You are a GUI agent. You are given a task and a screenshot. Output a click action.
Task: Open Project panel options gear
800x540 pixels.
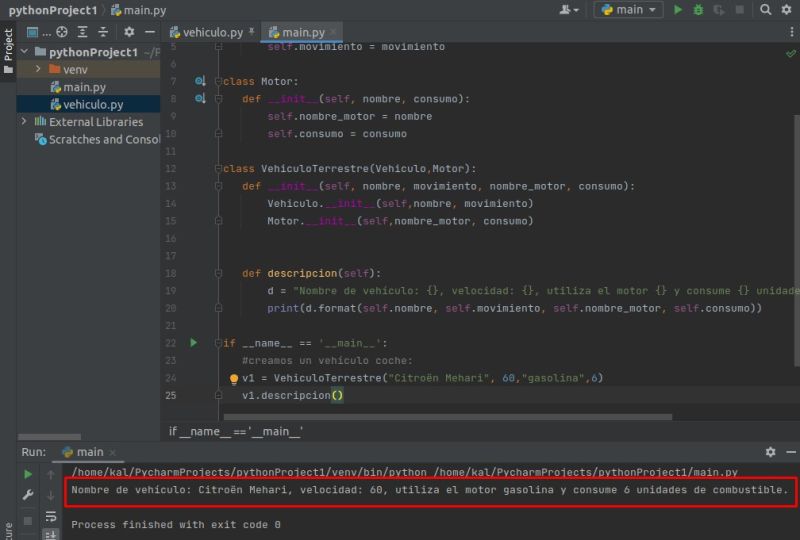tap(129, 32)
